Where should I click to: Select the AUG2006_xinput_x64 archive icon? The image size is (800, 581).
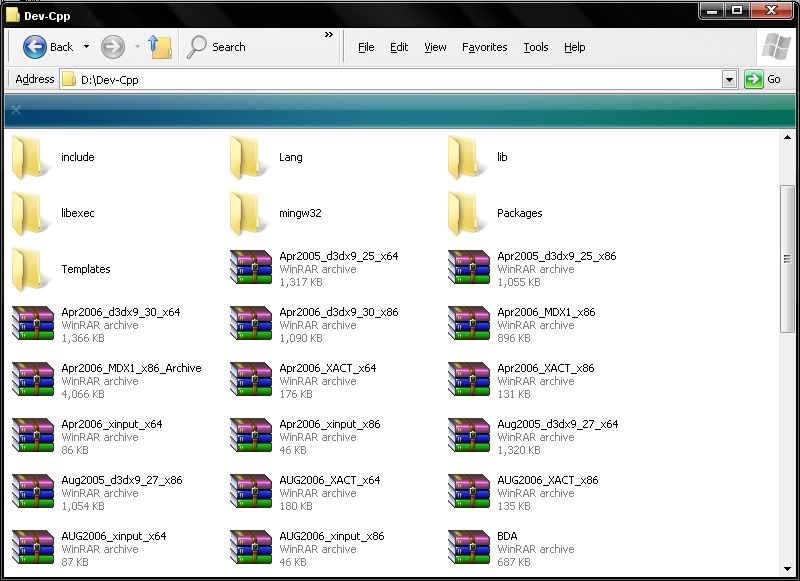coord(32,549)
